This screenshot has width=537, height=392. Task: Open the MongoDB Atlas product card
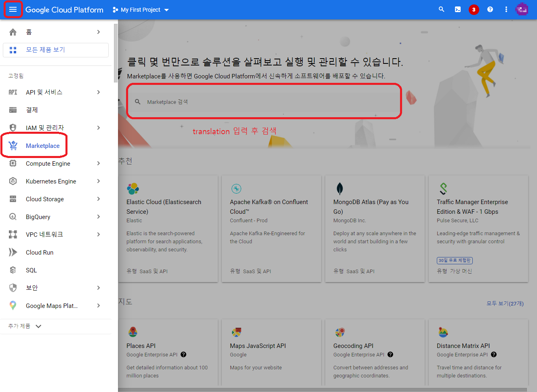tap(375, 228)
